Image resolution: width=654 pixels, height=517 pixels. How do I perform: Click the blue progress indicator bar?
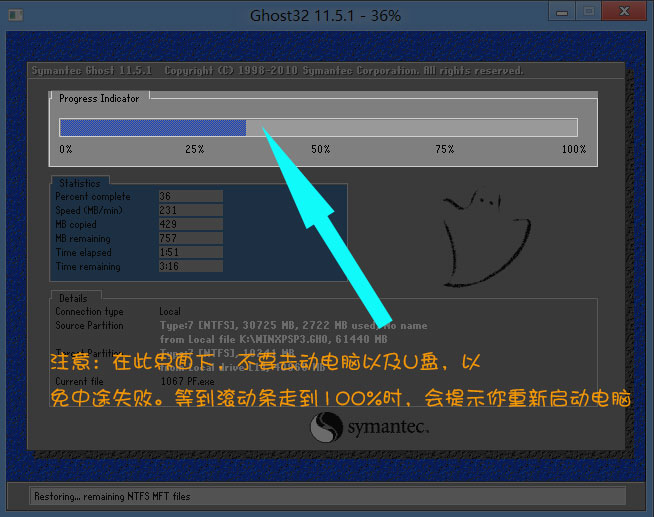point(153,128)
